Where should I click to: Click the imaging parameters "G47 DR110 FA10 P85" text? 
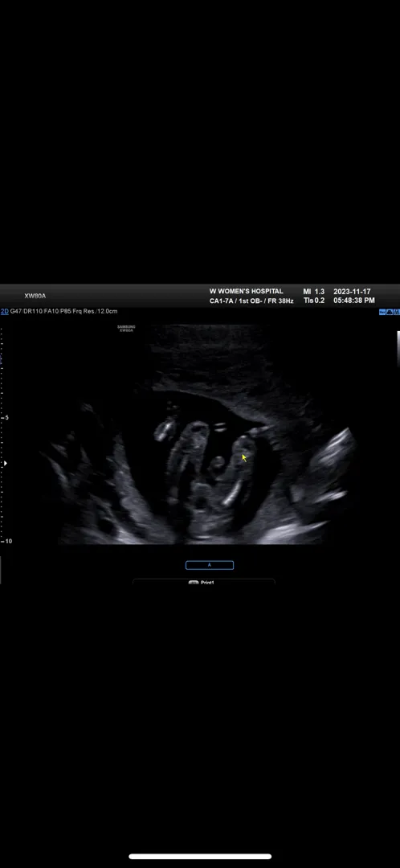42,312
